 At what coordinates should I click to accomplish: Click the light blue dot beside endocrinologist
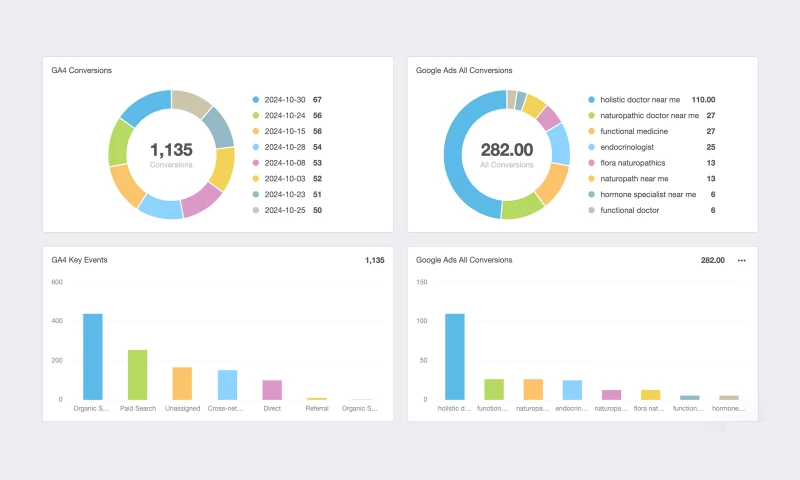591,147
